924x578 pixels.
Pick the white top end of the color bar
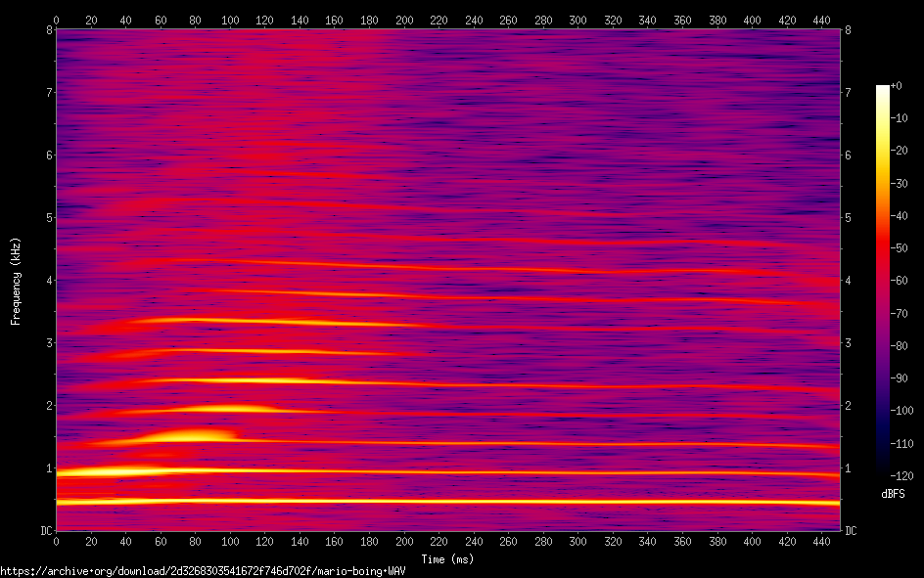pyautogui.click(x=883, y=89)
